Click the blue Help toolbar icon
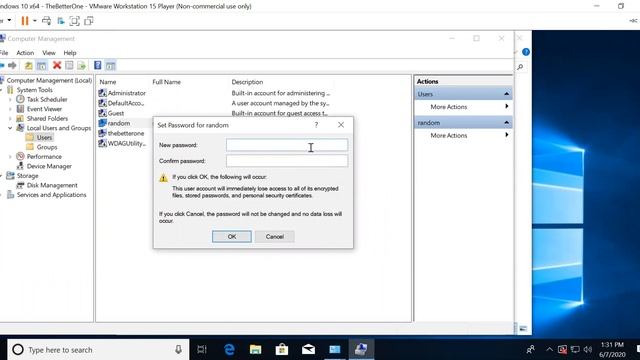 pyautogui.click(x=98, y=65)
